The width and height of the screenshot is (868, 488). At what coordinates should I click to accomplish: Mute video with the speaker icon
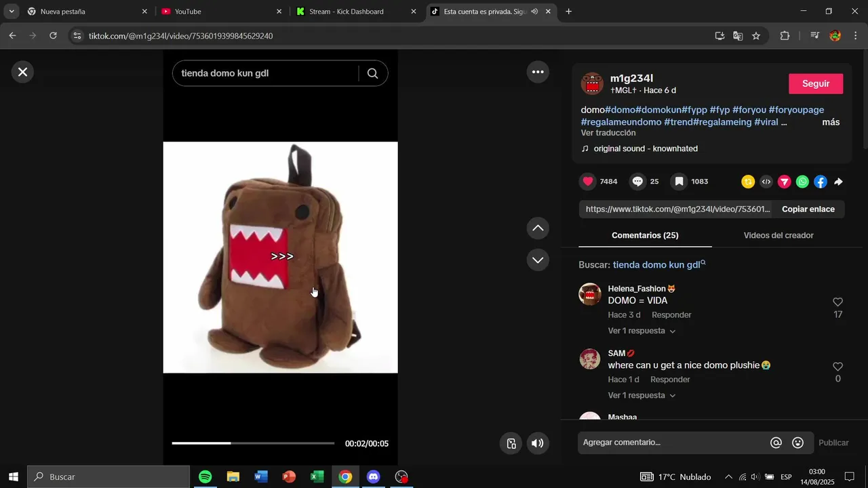537,443
